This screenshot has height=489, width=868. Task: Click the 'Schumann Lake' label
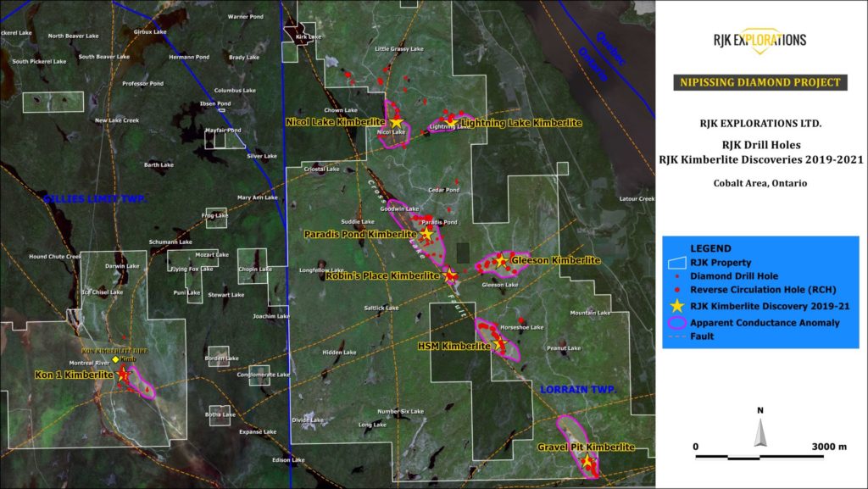point(170,242)
